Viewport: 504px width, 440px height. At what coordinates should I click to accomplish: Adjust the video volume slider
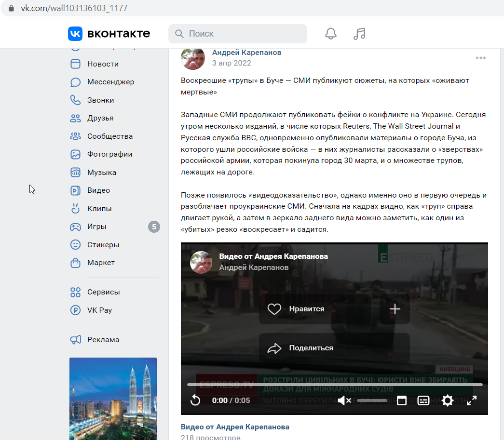372,400
